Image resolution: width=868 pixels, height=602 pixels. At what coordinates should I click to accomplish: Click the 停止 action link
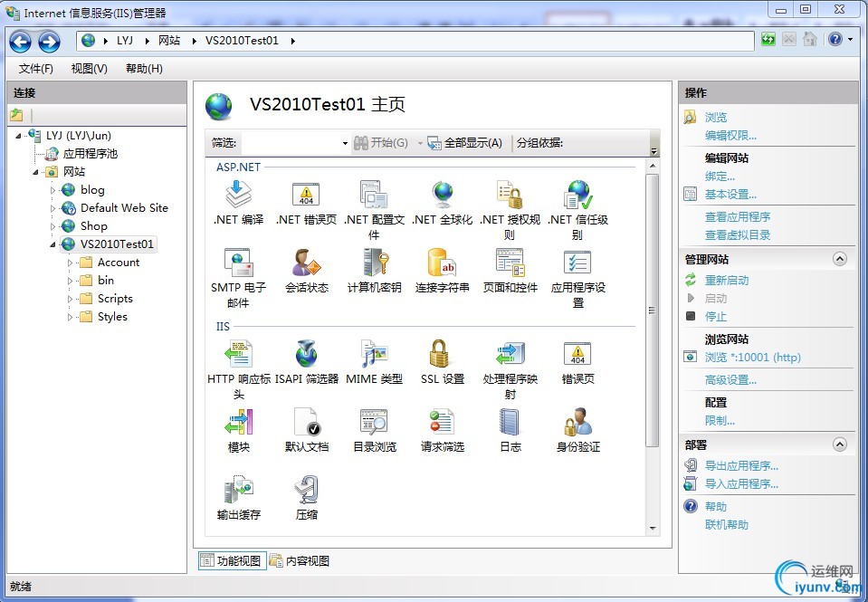pos(715,317)
